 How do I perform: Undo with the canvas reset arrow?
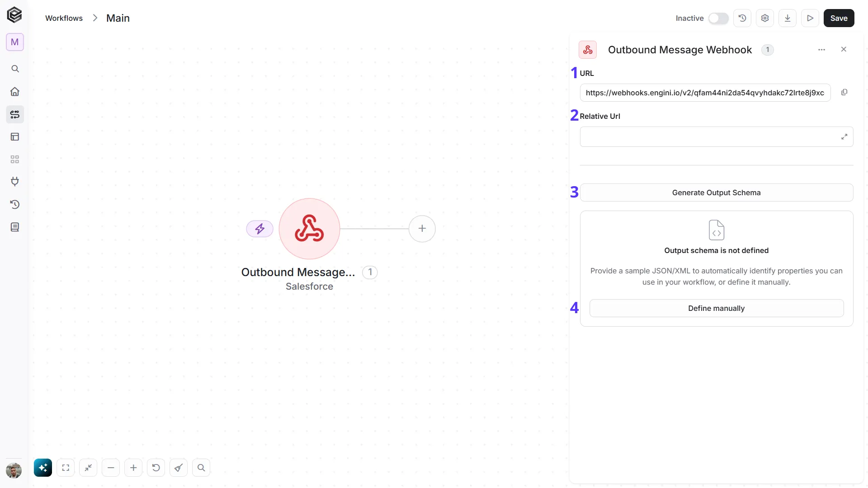pyautogui.click(x=156, y=468)
